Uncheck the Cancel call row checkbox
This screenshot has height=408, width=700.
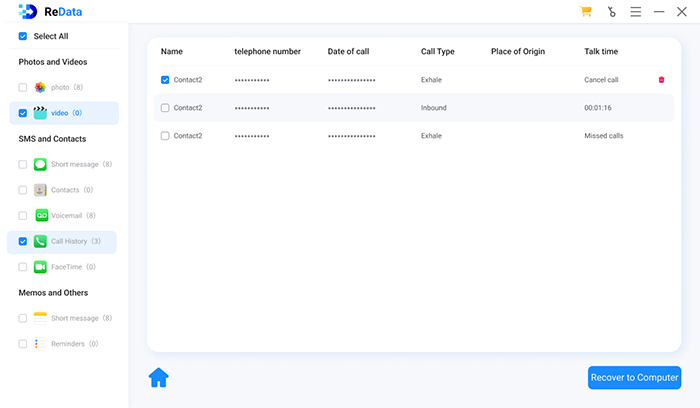point(165,80)
